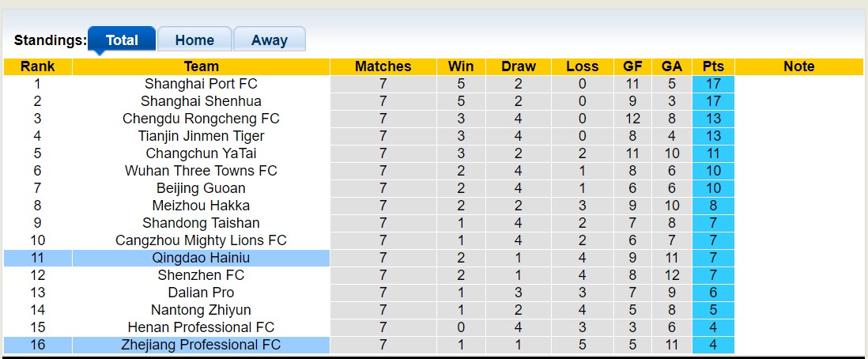Image resolution: width=868 pixels, height=359 pixels.
Task: Open Henan Professional FC team link
Action: 201,327
